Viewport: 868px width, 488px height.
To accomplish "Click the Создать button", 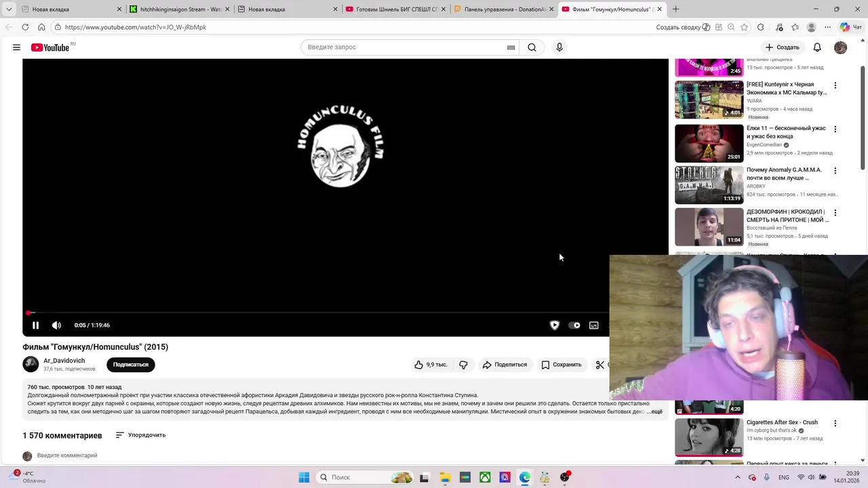I will pos(783,47).
